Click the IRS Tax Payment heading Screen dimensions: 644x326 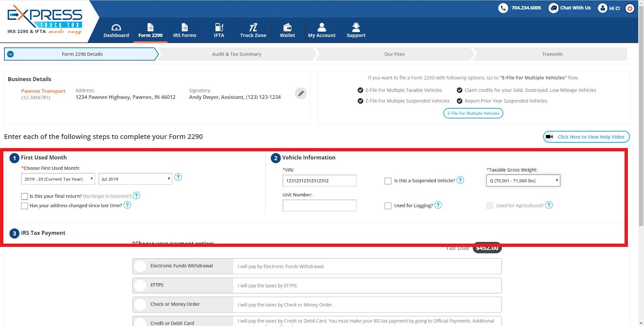coord(43,233)
